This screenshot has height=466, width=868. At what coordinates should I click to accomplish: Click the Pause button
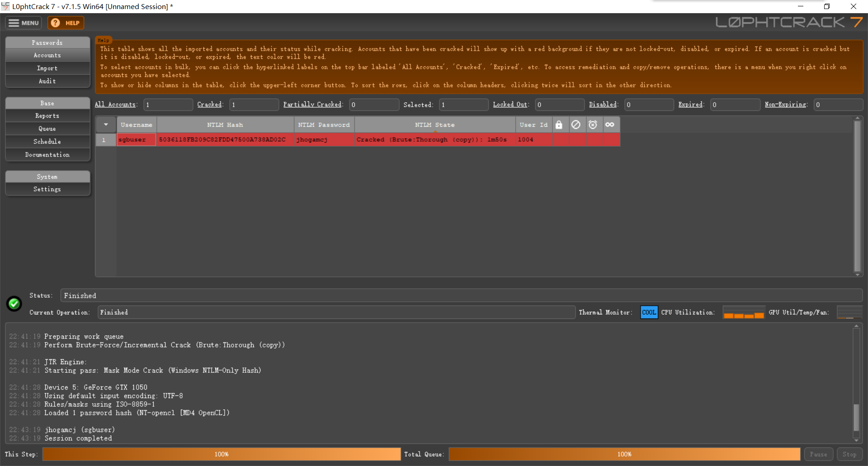[x=818, y=454]
